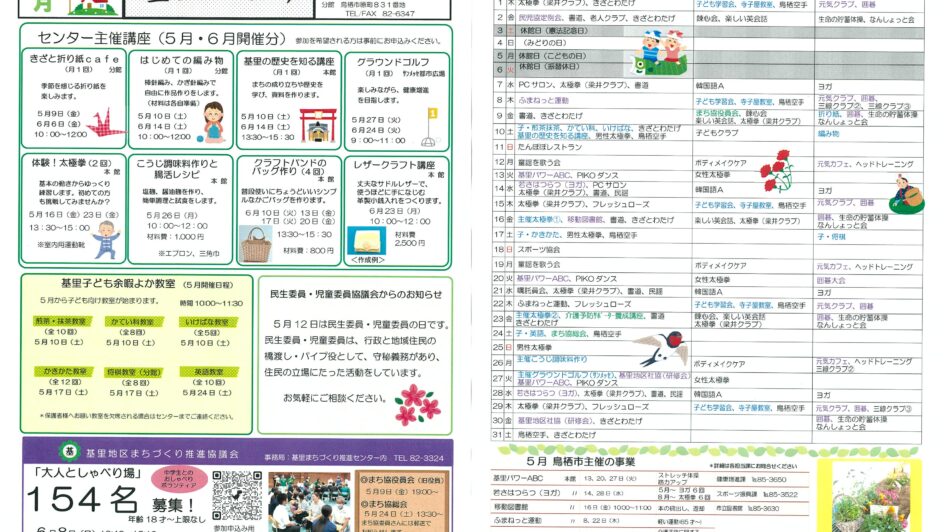Click the green circular 基 logo
Screen dimensions: 946x532
point(69,451)
